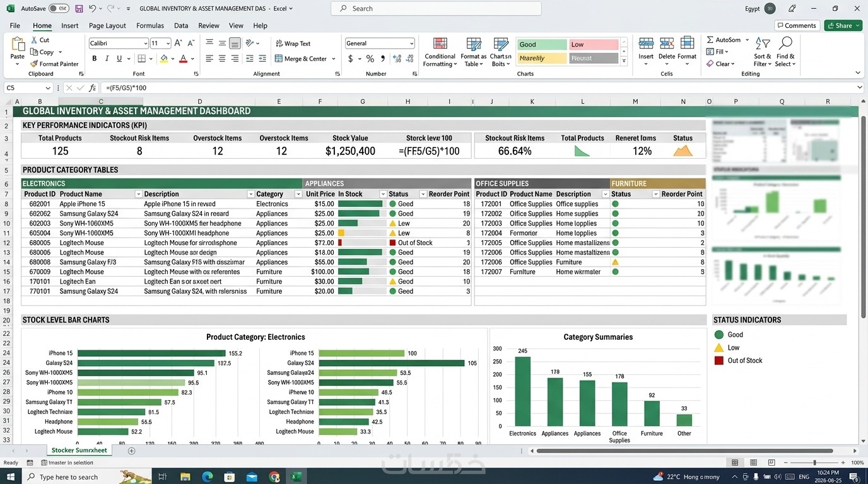The height and width of the screenshot is (484, 868).
Task: Apply the comma number style
Action: (382, 59)
